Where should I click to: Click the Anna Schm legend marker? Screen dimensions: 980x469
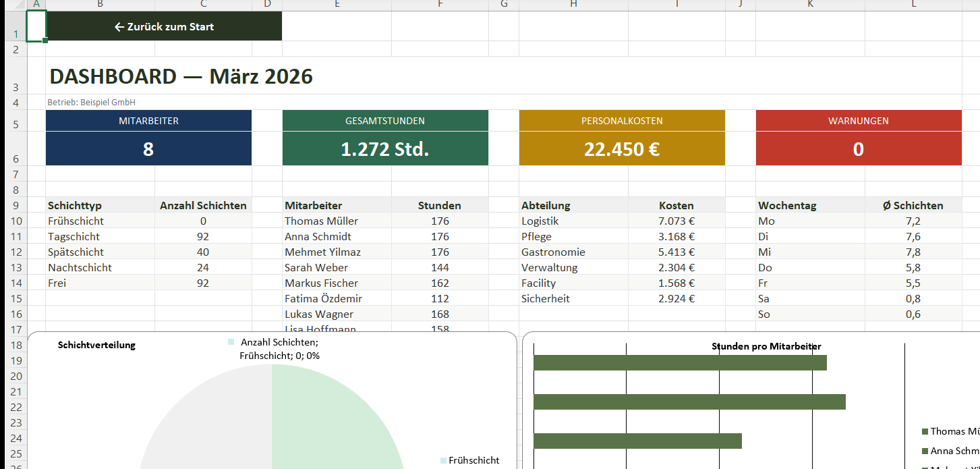(925, 451)
